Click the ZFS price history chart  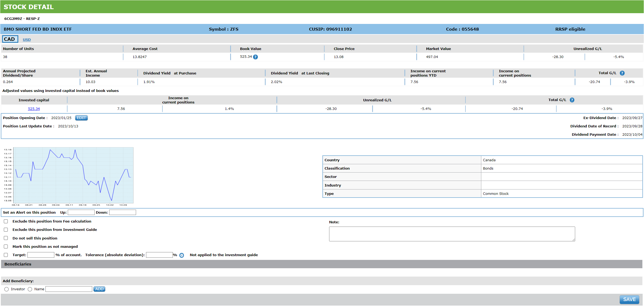pos(73,175)
